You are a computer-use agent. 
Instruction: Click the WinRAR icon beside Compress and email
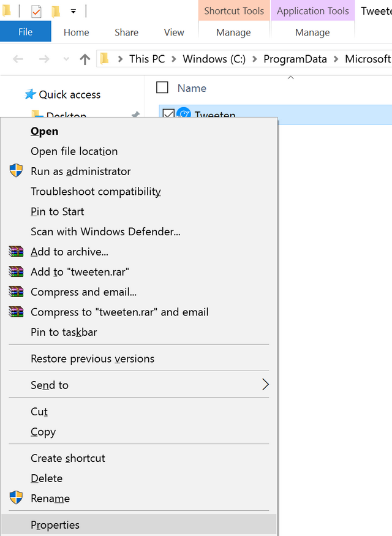click(16, 292)
